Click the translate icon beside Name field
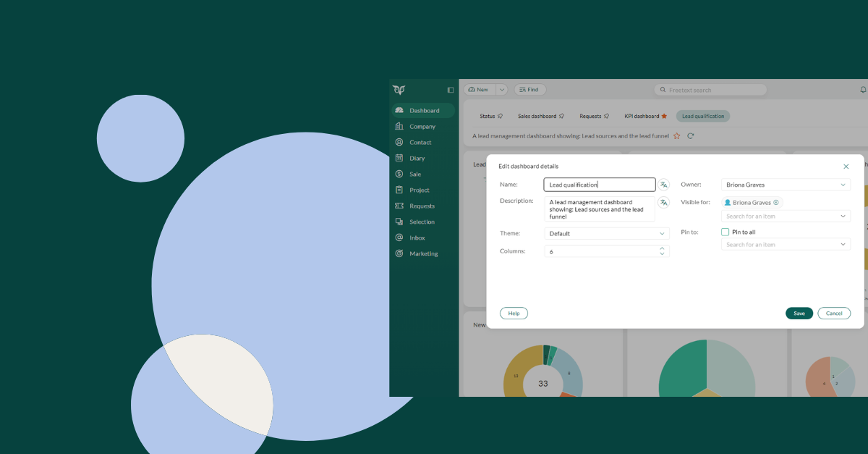Screen dimensions: 868x454 click(x=663, y=185)
